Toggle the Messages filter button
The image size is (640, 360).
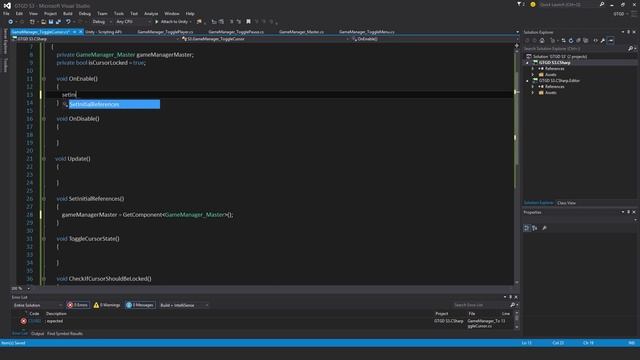click(x=140, y=305)
